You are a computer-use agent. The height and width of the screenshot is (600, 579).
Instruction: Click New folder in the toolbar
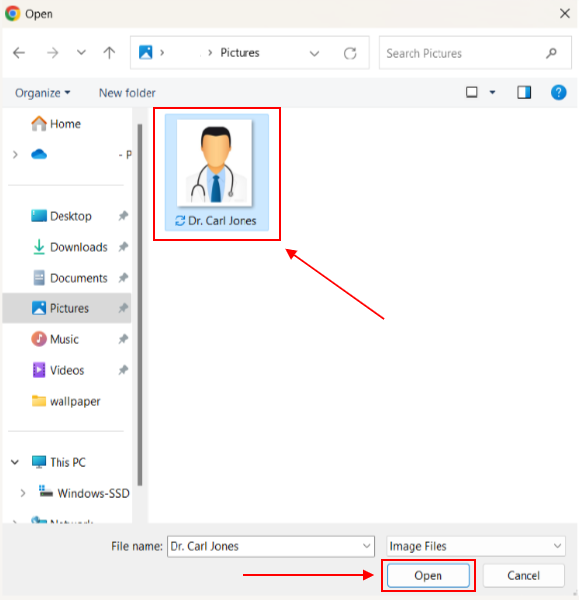point(127,93)
